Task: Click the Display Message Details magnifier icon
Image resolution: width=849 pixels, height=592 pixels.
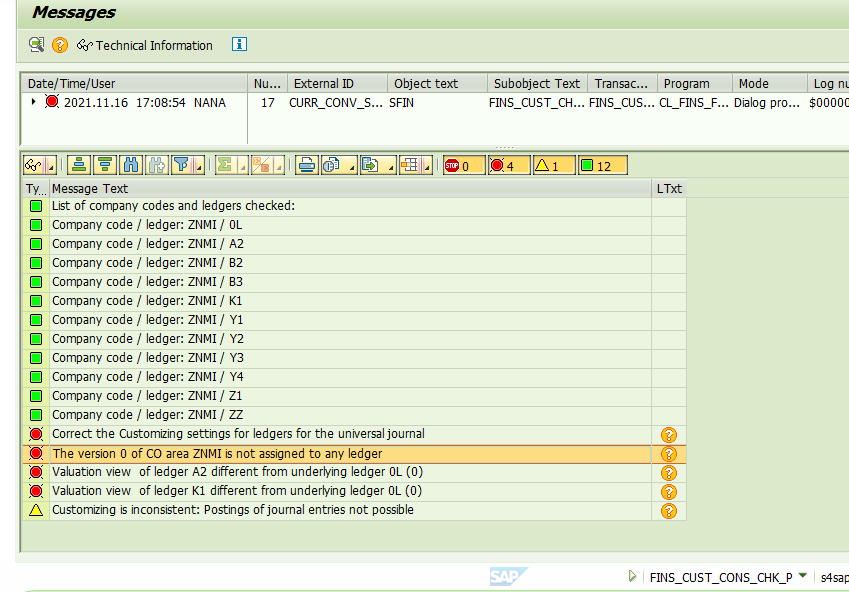Action: pos(37,45)
